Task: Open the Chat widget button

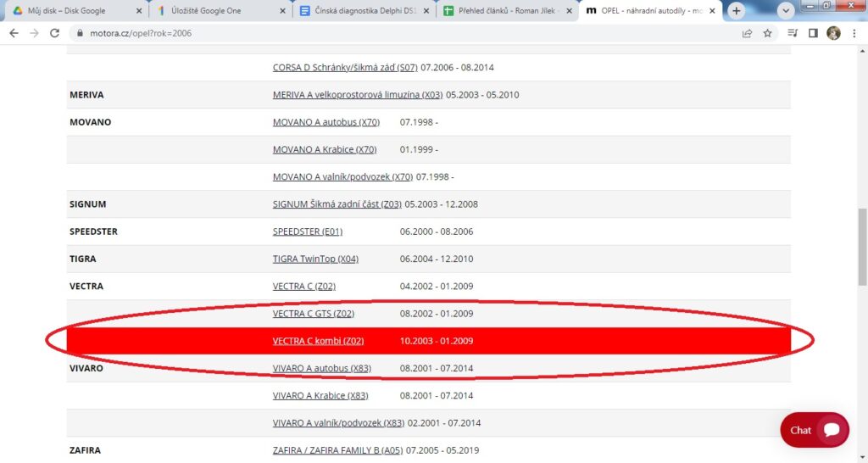Action: [x=815, y=430]
